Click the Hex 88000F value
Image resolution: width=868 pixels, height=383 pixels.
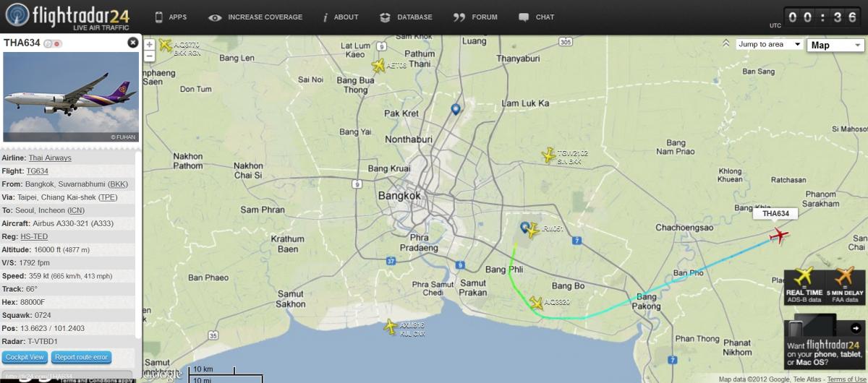tap(32, 302)
